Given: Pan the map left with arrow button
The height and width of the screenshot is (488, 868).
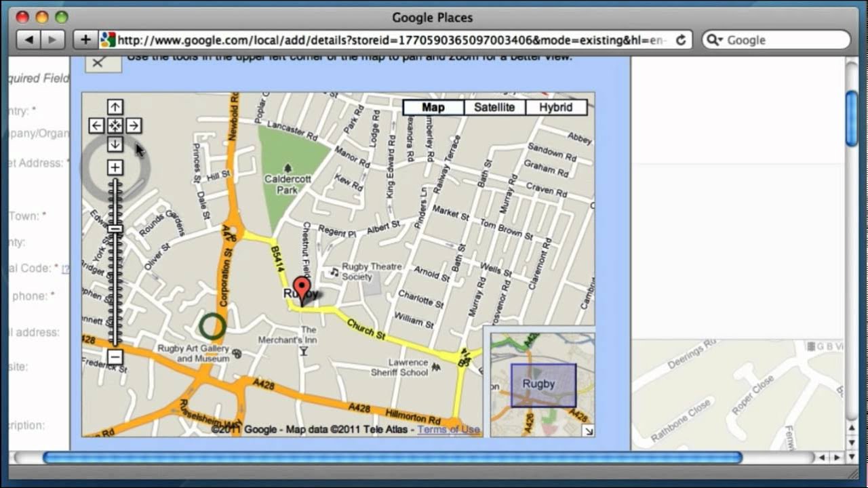Looking at the screenshot, I should 96,125.
